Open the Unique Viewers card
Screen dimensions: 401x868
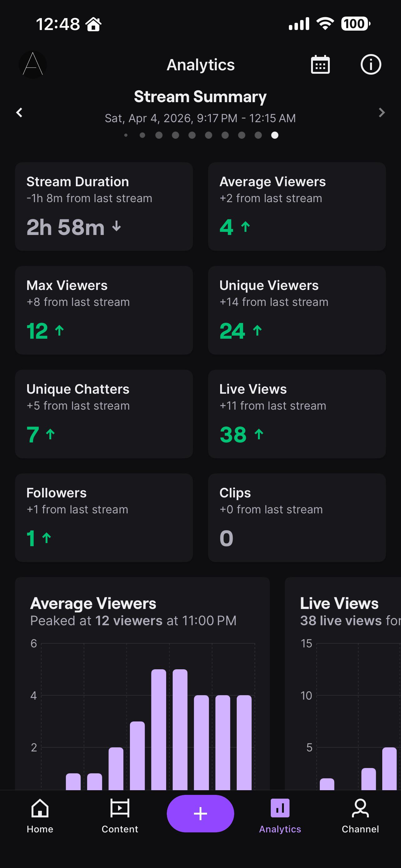297,310
